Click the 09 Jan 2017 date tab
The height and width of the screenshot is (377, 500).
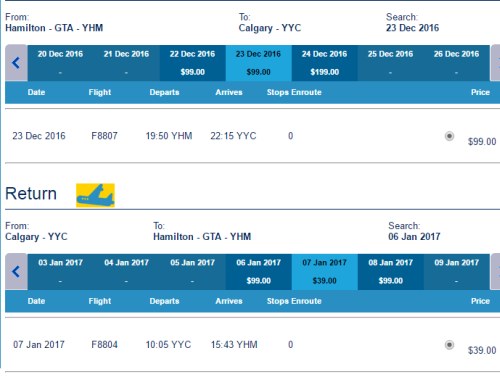click(x=457, y=272)
